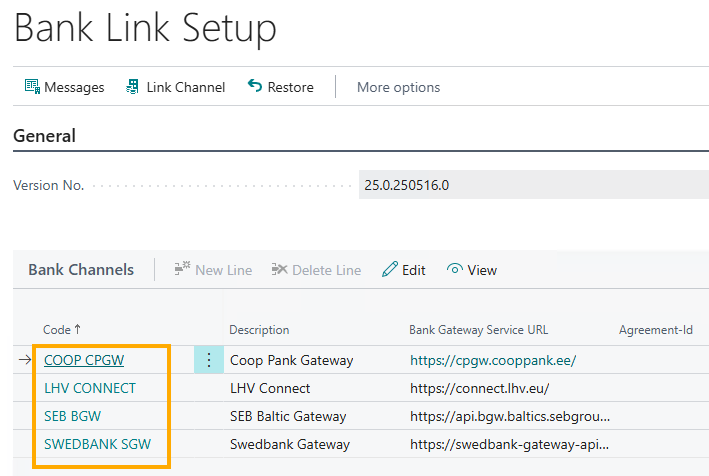
Task: Open More options menu
Action: 398,87
